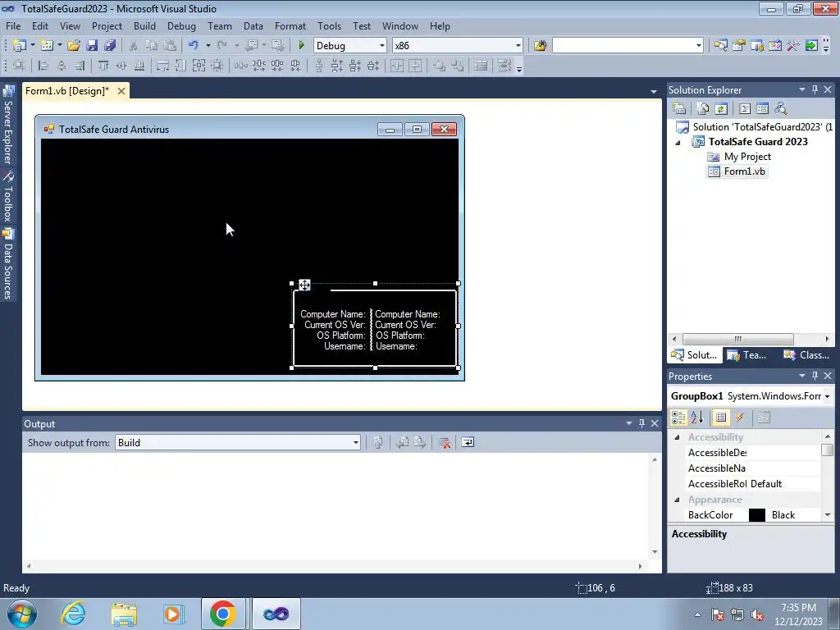Click Clear All icon in Output panel
This screenshot has height=630, width=840.
[444, 442]
